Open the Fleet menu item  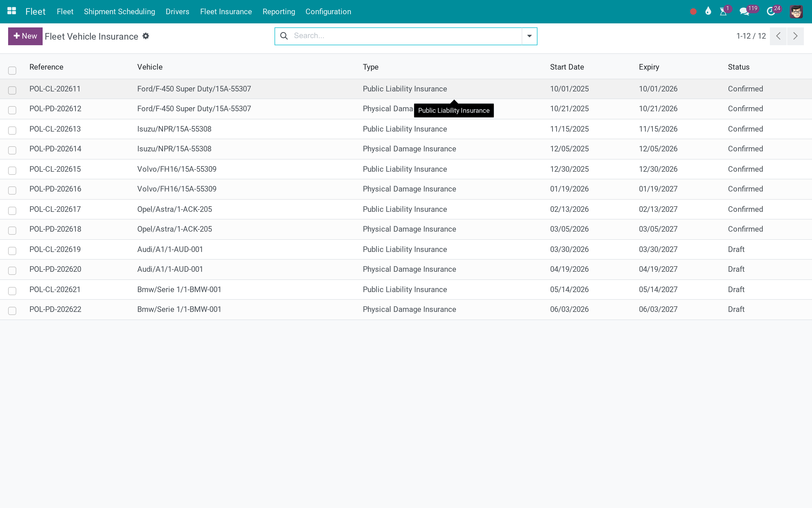65,11
